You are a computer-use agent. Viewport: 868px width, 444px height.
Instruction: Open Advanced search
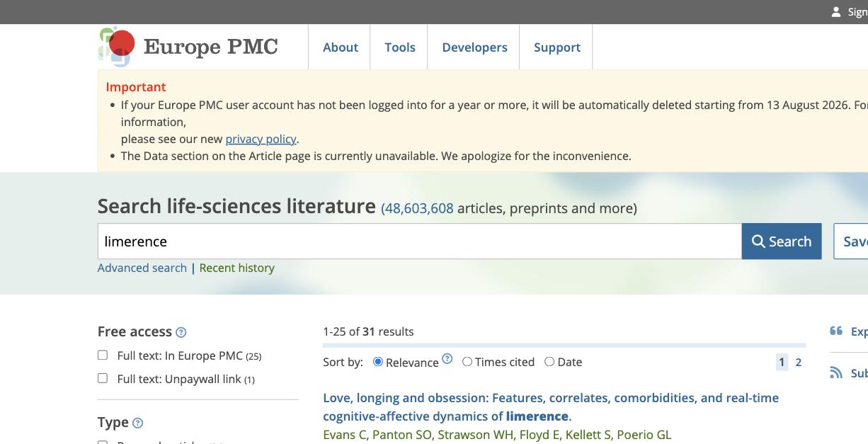142,268
